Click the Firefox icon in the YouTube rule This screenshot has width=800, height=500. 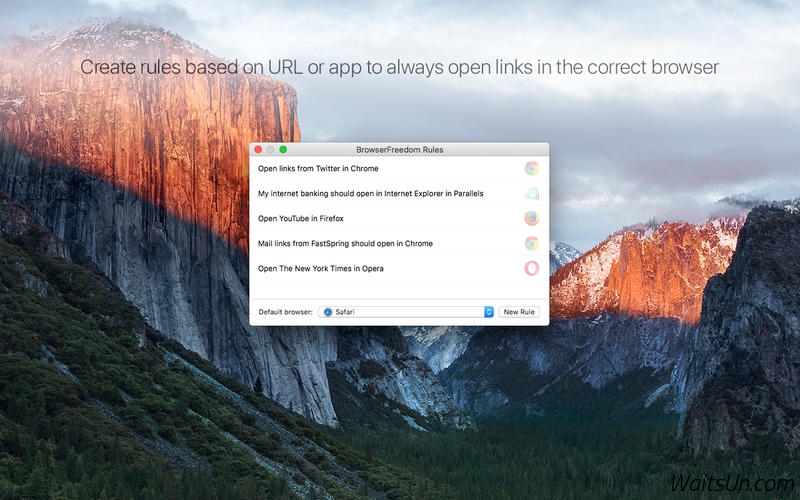pos(532,218)
